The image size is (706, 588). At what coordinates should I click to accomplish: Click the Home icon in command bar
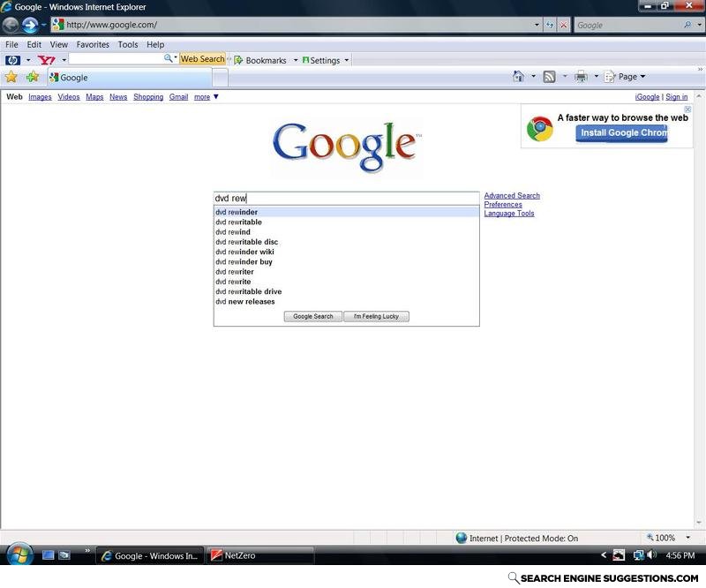[519, 77]
